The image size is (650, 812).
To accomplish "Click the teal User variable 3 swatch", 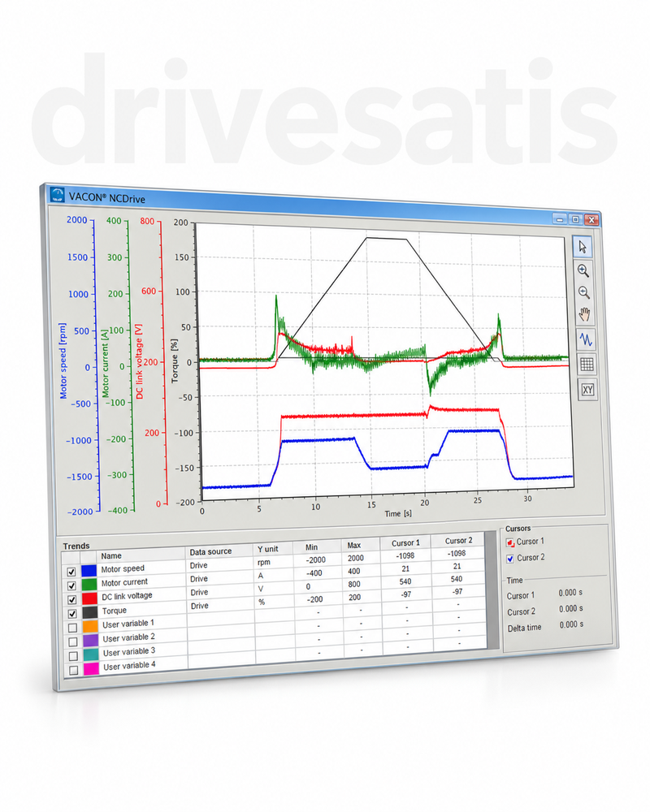I will tap(91, 654).
